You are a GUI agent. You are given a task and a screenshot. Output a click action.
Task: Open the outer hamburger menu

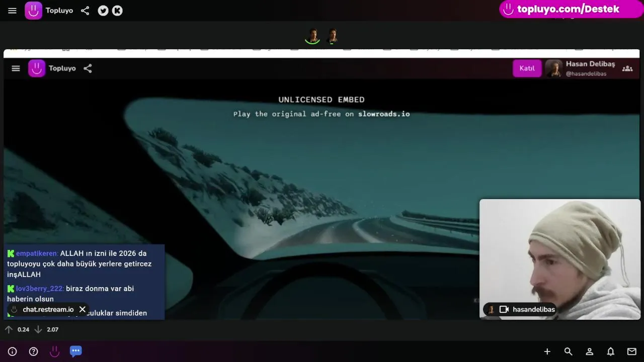13,11
